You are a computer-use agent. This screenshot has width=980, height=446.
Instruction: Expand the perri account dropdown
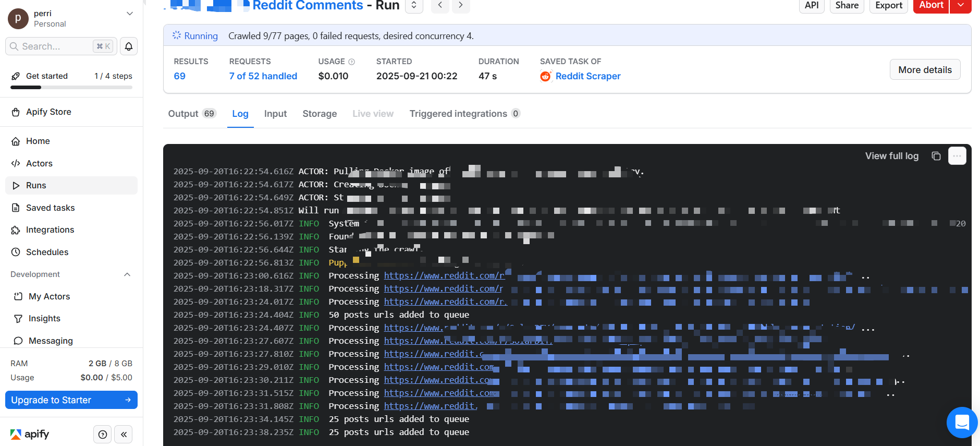(x=130, y=14)
